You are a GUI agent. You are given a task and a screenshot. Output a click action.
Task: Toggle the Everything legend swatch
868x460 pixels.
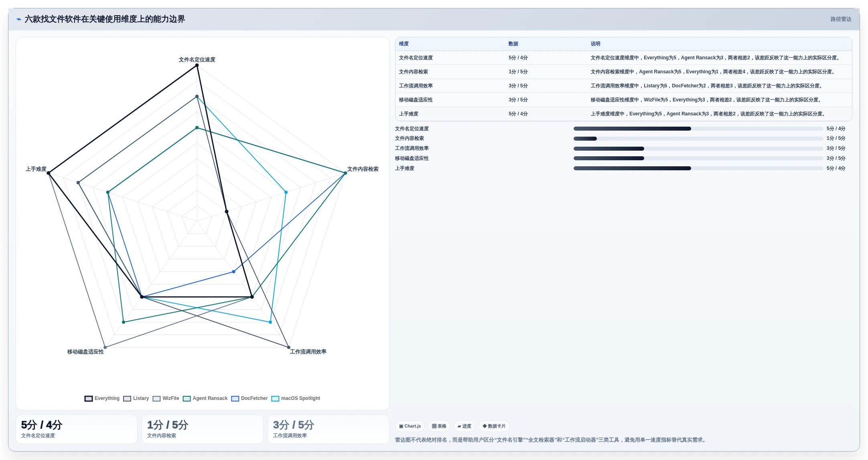coord(89,398)
